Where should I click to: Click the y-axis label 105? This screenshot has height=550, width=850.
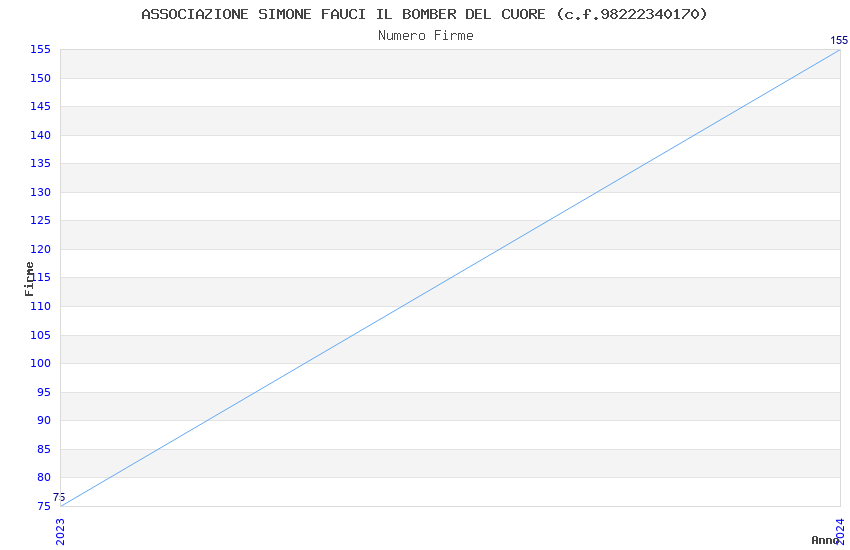(x=41, y=335)
